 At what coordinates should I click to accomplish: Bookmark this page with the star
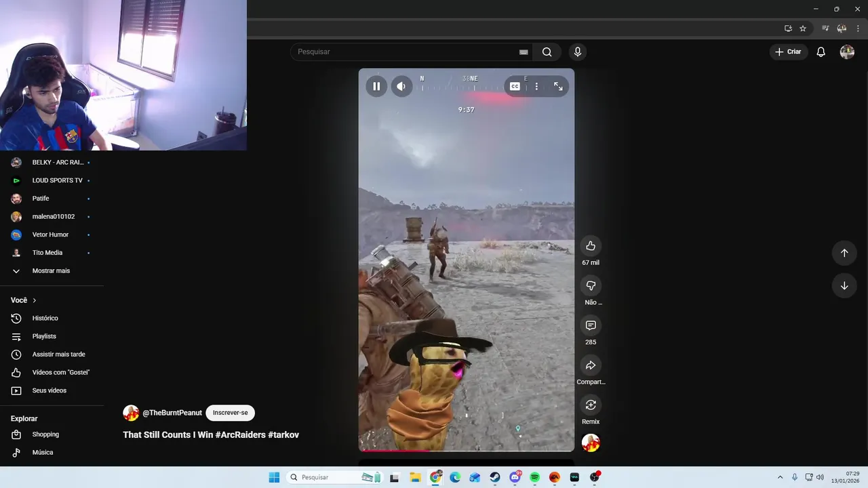(803, 28)
